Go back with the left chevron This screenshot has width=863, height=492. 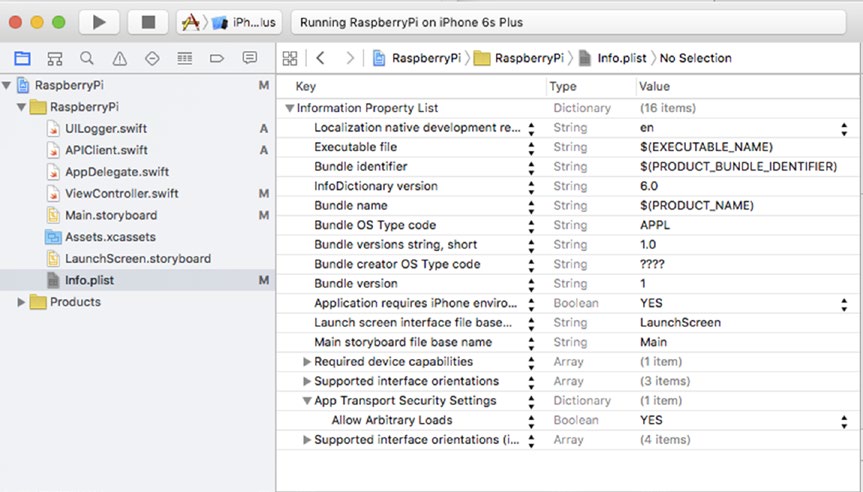click(x=320, y=58)
